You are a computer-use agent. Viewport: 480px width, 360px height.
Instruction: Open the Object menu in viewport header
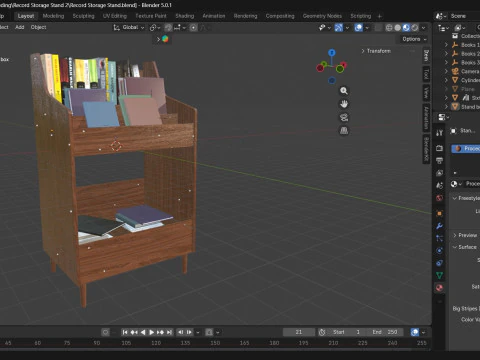click(x=38, y=27)
